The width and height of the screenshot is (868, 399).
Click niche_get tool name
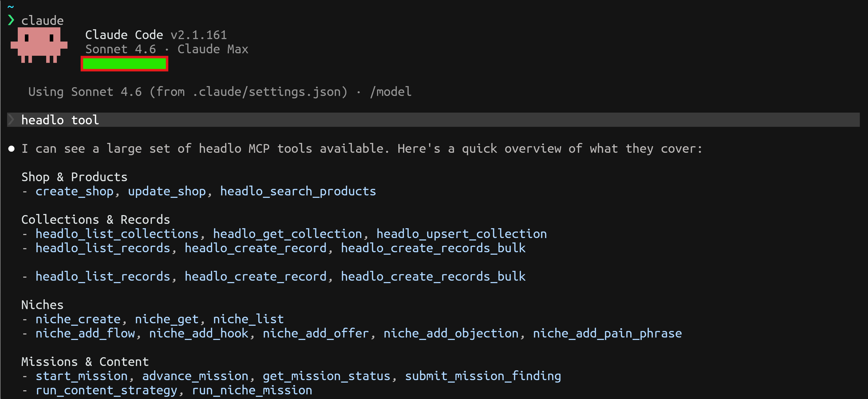coord(167,319)
